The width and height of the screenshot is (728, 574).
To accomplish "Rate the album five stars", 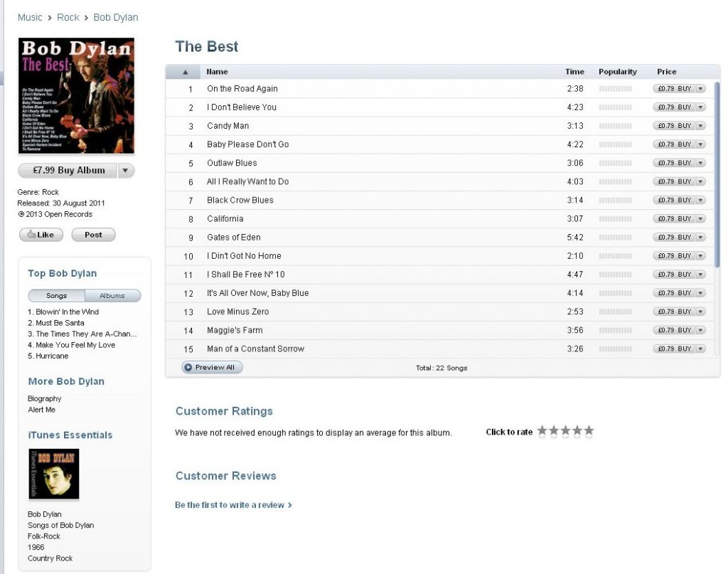I will click(589, 431).
